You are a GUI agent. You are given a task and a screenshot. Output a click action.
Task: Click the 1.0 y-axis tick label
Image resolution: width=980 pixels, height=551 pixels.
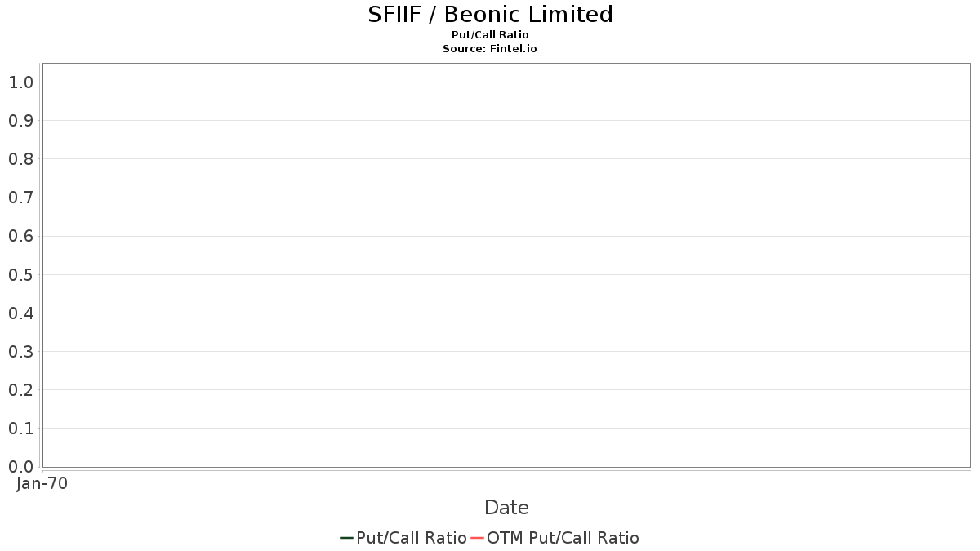pos(20,82)
